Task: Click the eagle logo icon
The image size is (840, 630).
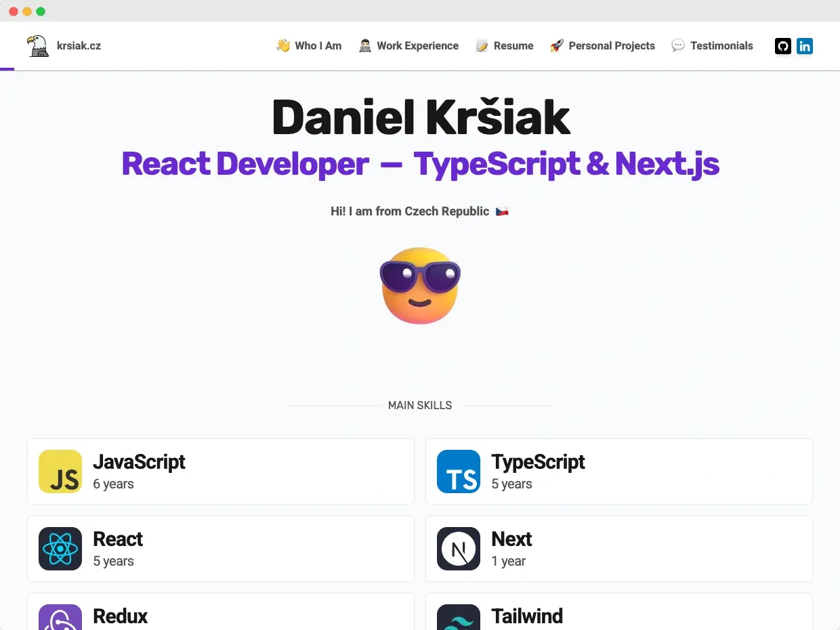Action: click(x=38, y=46)
